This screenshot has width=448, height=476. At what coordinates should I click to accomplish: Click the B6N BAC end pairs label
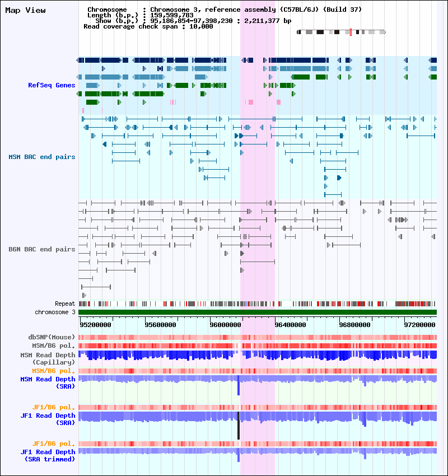pos(42,249)
